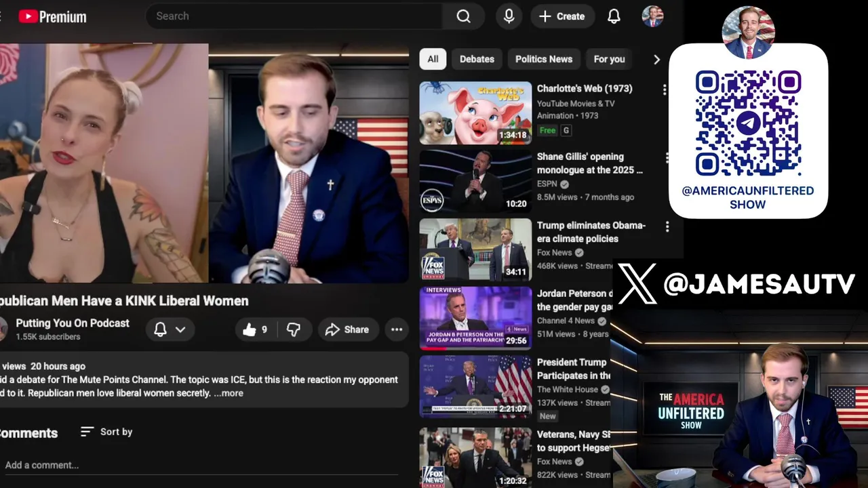
Task: Click New badge under White House video
Action: (x=547, y=416)
